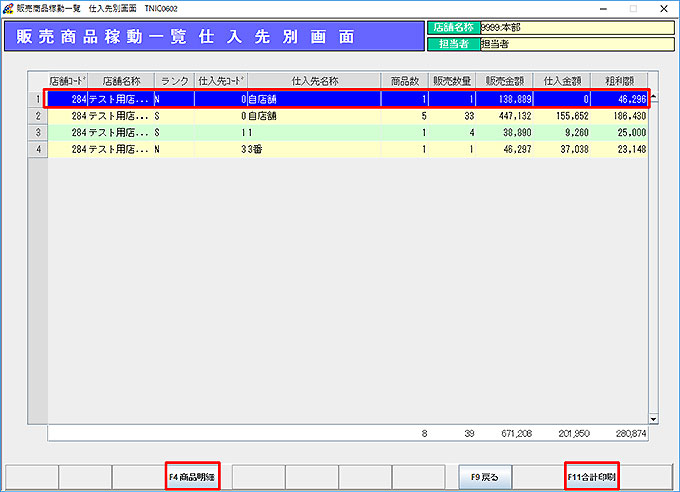Select the 販売金額 column header
Viewport: 680px width, 492px height.
coord(505,80)
